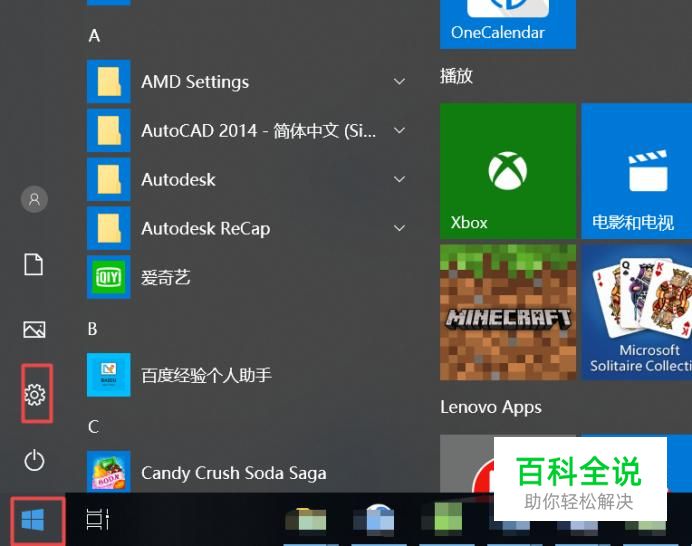The height and width of the screenshot is (546, 692).
Task: Click the Power icon in Start sidebar
Action: click(34, 460)
